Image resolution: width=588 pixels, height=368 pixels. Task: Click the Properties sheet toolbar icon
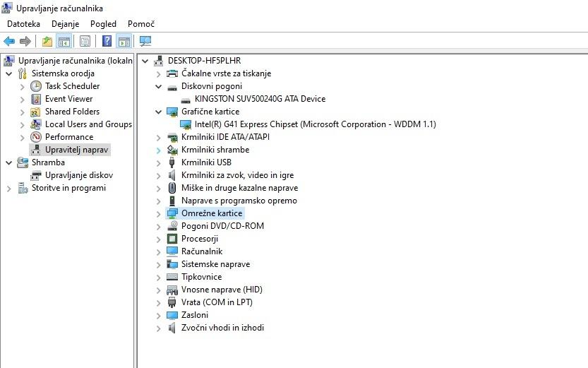[85, 41]
